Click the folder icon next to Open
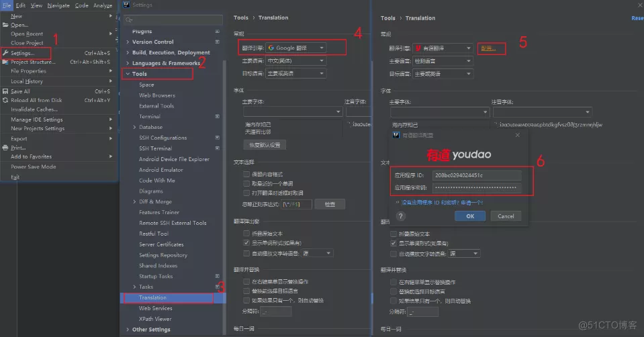Image resolution: width=644 pixels, height=337 pixels. [5, 25]
